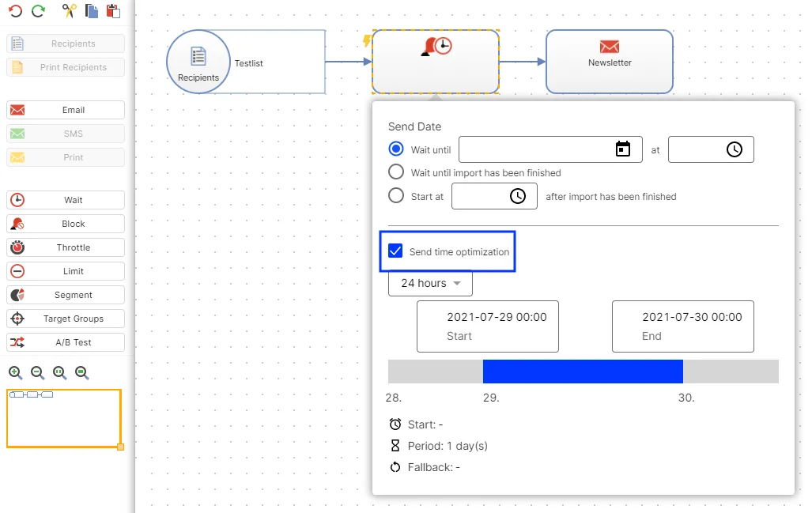
Task: Open the clock picker next to 'at'
Action: (x=735, y=149)
